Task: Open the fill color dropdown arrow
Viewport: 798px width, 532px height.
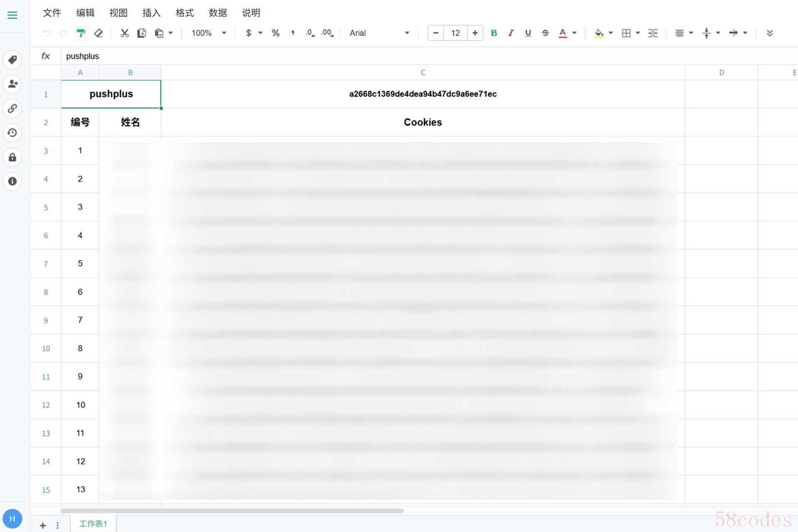Action: 611,33
